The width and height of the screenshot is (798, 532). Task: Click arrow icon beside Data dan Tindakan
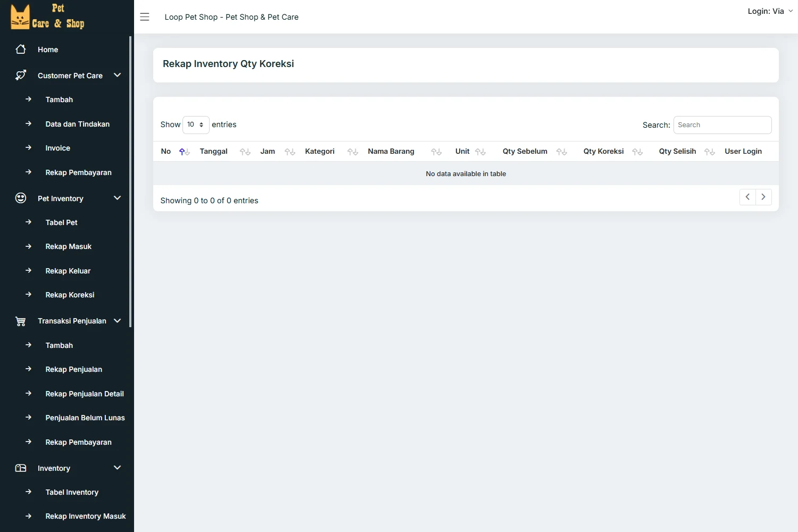tap(29, 123)
